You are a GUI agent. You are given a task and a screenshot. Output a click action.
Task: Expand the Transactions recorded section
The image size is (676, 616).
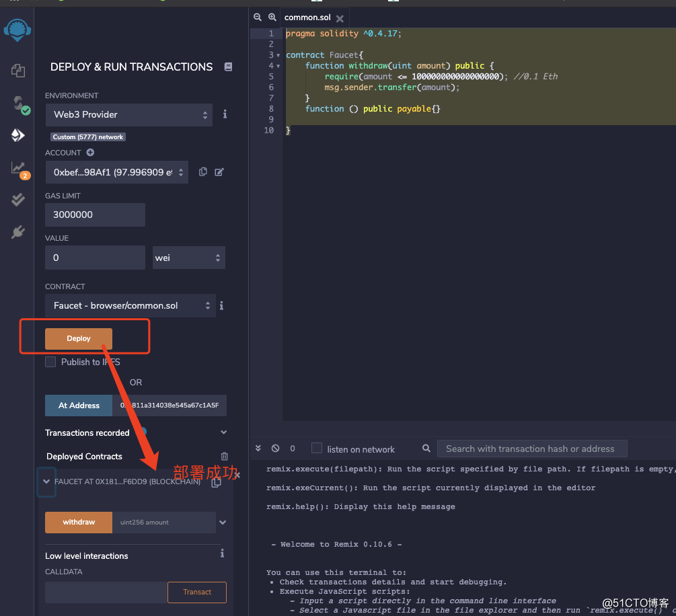point(223,432)
